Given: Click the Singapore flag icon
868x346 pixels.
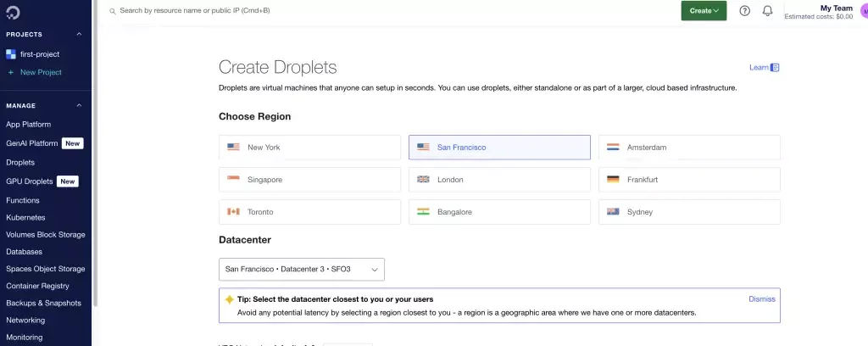Looking at the screenshot, I should pyautogui.click(x=233, y=180).
